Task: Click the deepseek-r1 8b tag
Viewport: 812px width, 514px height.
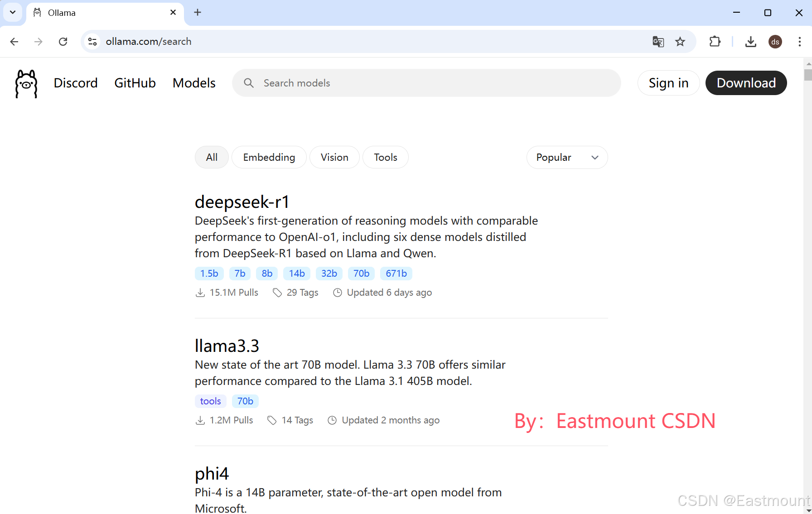Action: (267, 274)
